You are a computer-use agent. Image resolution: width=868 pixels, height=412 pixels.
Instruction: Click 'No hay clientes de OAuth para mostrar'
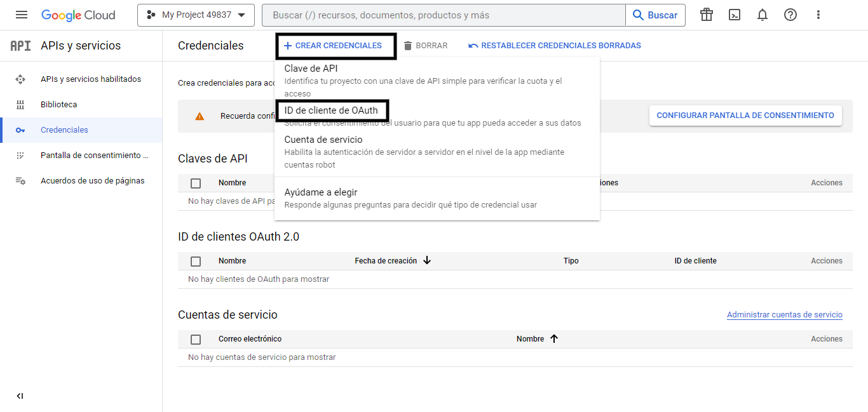click(x=259, y=279)
